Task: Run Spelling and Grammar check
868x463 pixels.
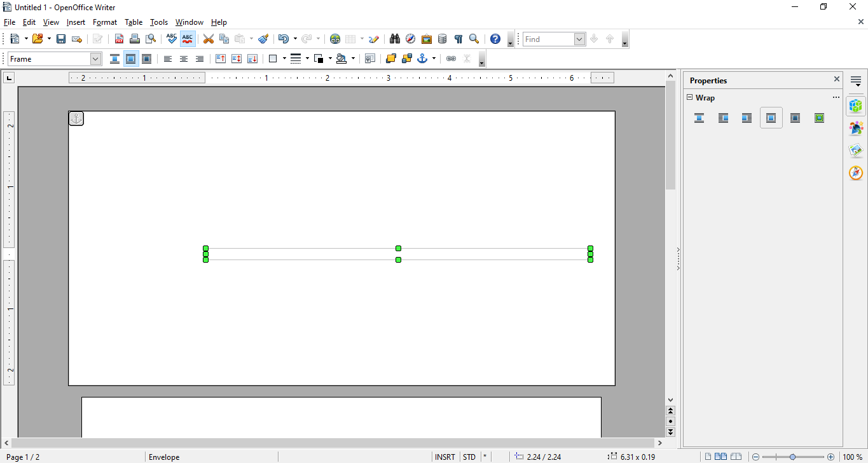Action: click(x=172, y=39)
